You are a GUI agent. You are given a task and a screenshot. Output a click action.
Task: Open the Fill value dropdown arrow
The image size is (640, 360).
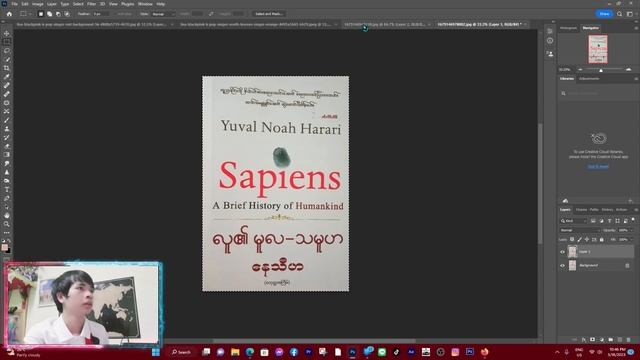pyautogui.click(x=632, y=240)
